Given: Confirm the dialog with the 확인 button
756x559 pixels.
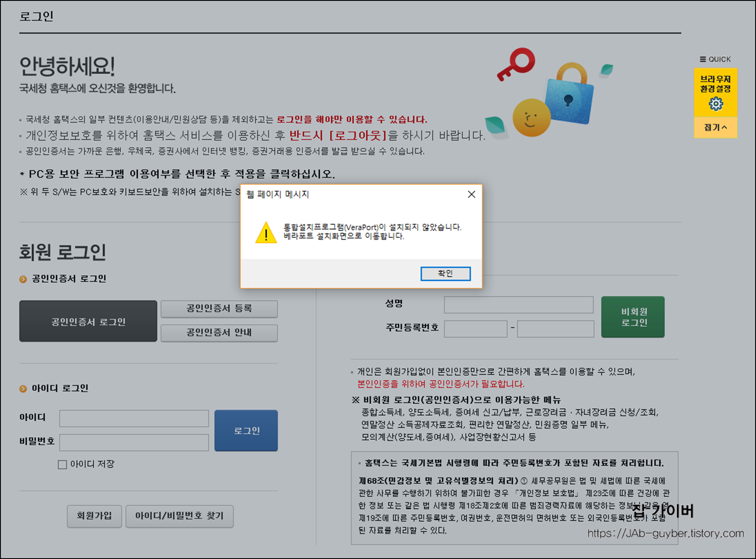Looking at the screenshot, I should click(x=445, y=274).
